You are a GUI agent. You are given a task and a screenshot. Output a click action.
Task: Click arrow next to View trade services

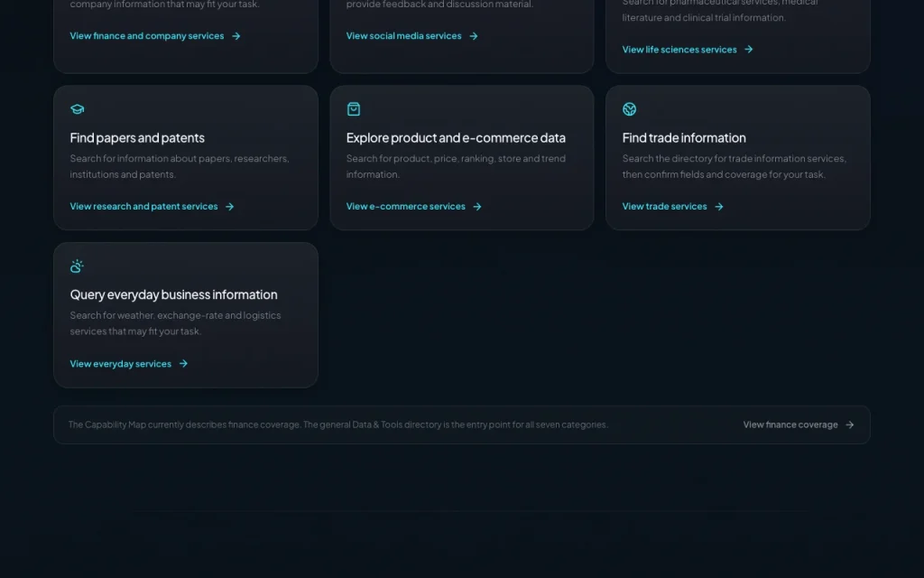pyautogui.click(x=719, y=207)
